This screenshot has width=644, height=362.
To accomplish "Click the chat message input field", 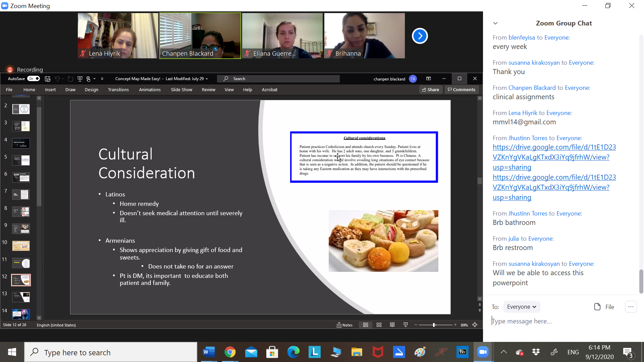I will 563,321.
